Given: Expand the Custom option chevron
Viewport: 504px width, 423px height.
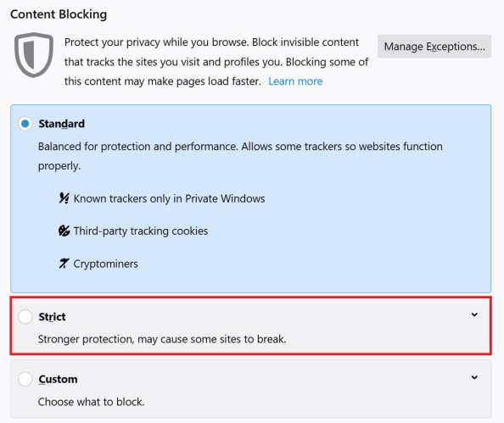Looking at the screenshot, I should 474,377.
